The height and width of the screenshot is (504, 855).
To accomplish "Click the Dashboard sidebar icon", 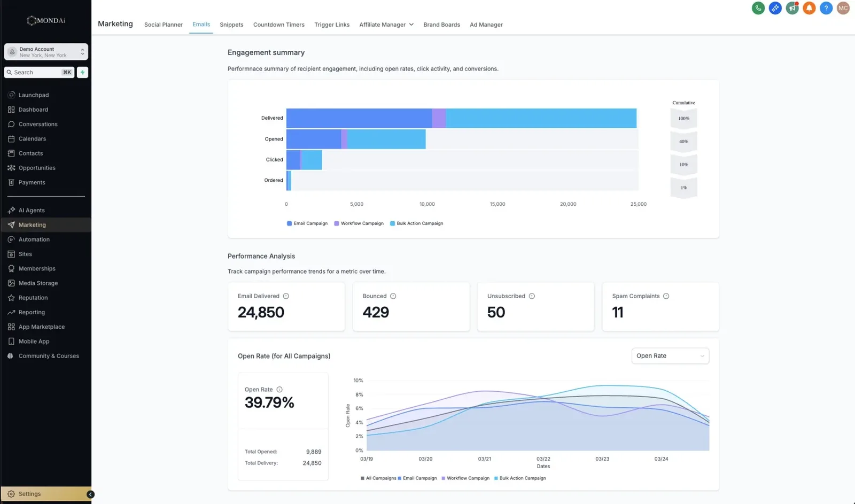I will [x=11, y=110].
